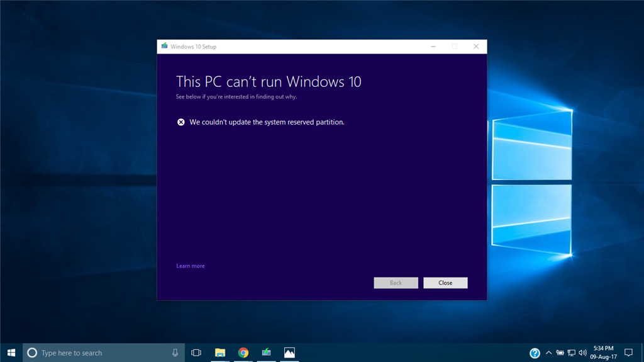
Task: Open the volume speaker tray icon
Action: pos(582,353)
